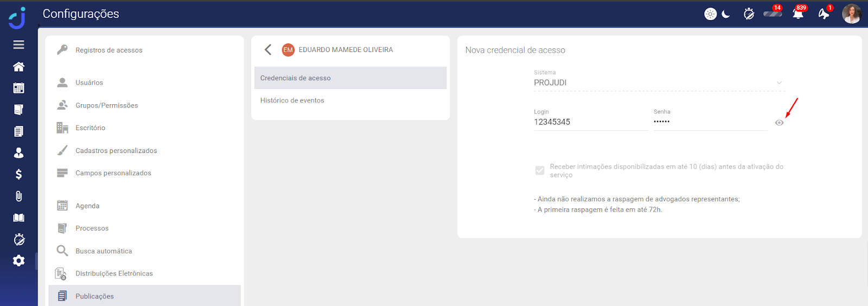Open Histórico de eventos tab
The height and width of the screenshot is (306, 868).
292,100
